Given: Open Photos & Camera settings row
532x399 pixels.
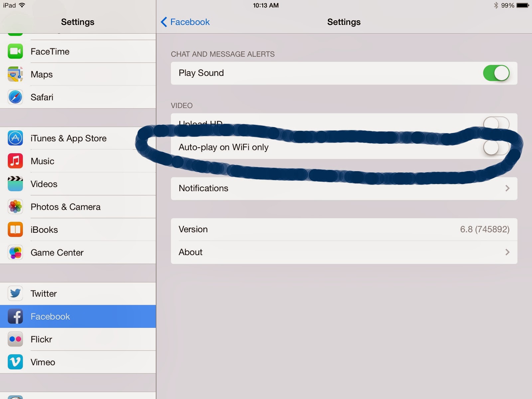Looking at the screenshot, I should [x=78, y=207].
